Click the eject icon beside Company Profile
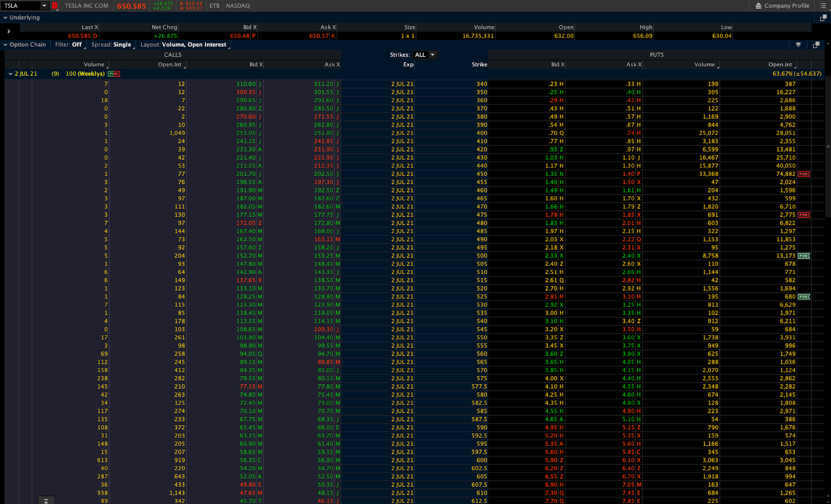 (x=758, y=6)
